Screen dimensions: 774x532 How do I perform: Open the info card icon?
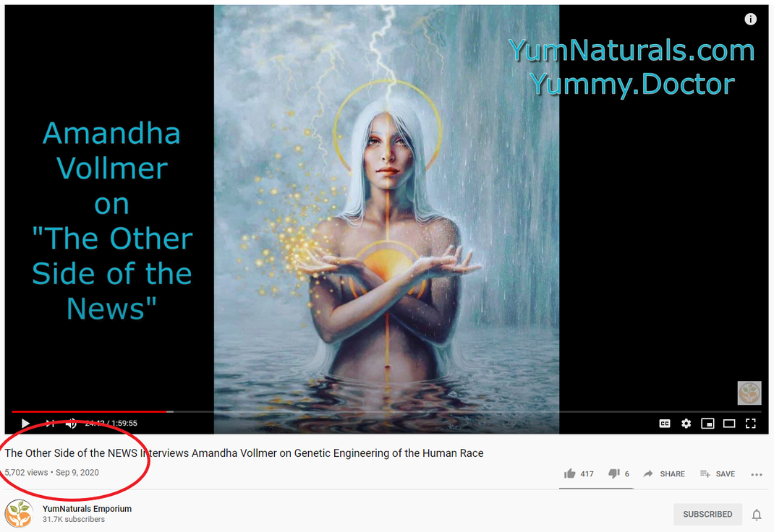tap(750, 20)
